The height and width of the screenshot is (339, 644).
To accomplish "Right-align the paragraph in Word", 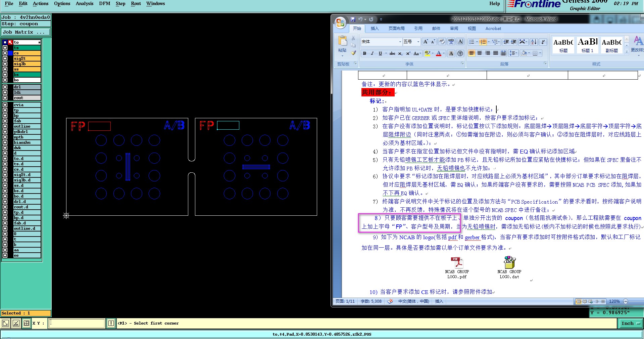I will point(488,53).
